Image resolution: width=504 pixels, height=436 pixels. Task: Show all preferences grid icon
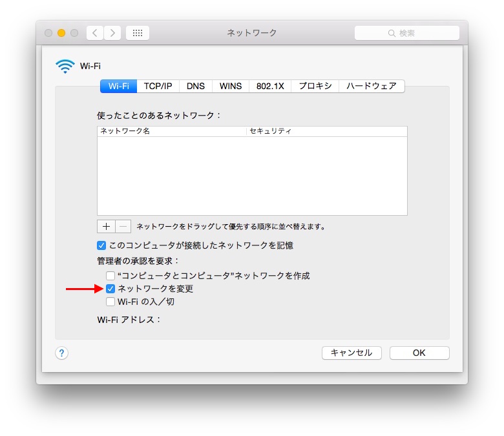pyautogui.click(x=138, y=33)
